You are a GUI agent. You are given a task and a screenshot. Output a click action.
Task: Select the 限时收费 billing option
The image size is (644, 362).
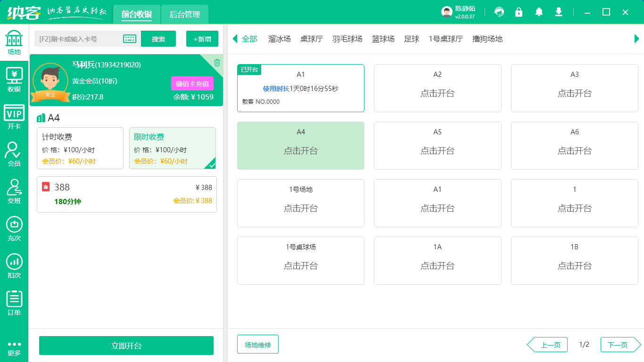tap(172, 148)
